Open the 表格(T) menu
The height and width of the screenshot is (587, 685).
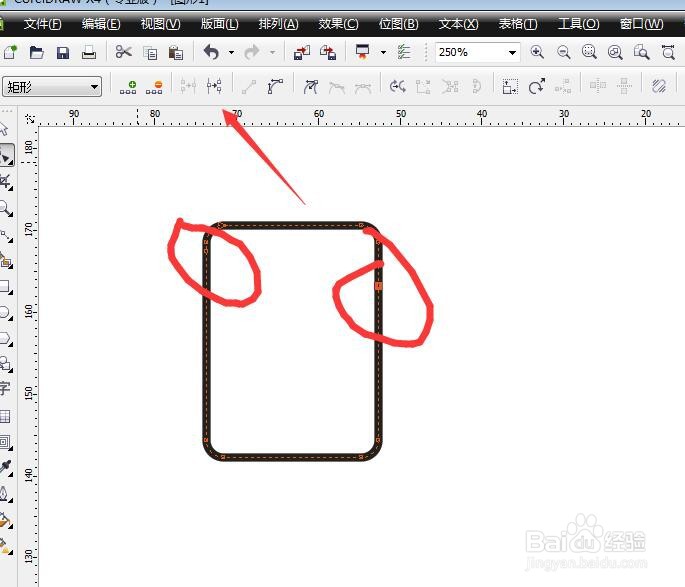click(518, 24)
